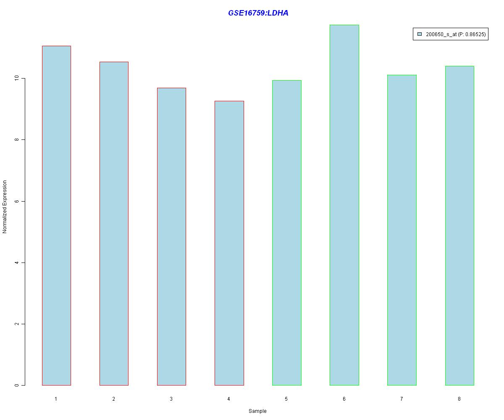Click the x-axis title Sample
Image resolution: width=504 pixels, height=420 pixels.
point(257,411)
